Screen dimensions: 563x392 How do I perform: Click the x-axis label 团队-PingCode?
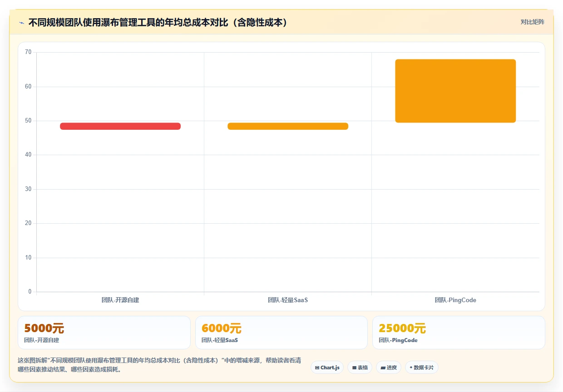[x=455, y=300]
